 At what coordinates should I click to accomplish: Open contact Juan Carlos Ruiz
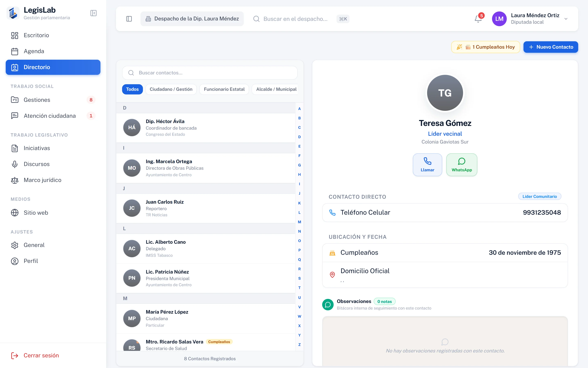coord(206,208)
